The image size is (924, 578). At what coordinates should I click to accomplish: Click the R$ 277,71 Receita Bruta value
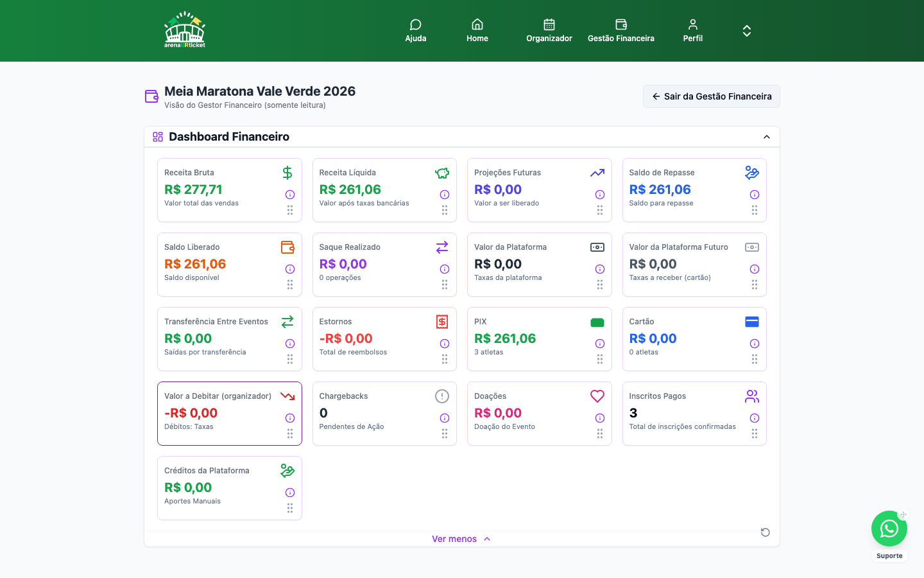click(193, 189)
